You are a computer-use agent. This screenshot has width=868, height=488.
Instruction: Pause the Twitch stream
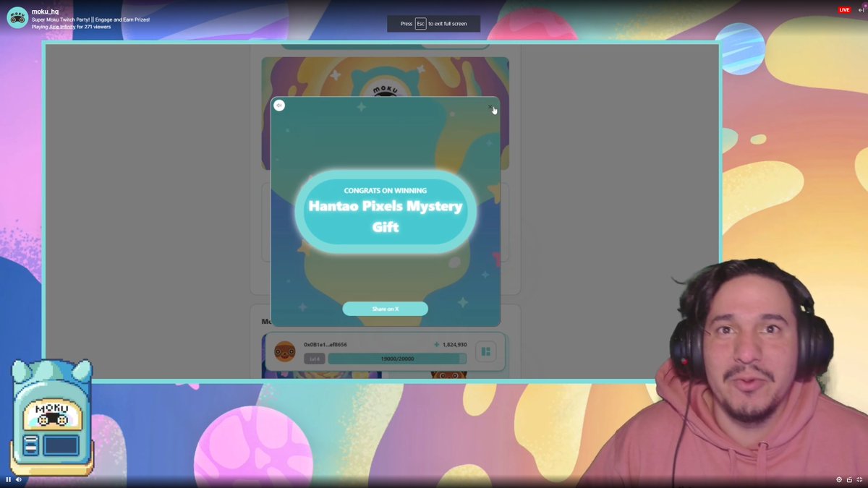pyautogui.click(x=8, y=479)
